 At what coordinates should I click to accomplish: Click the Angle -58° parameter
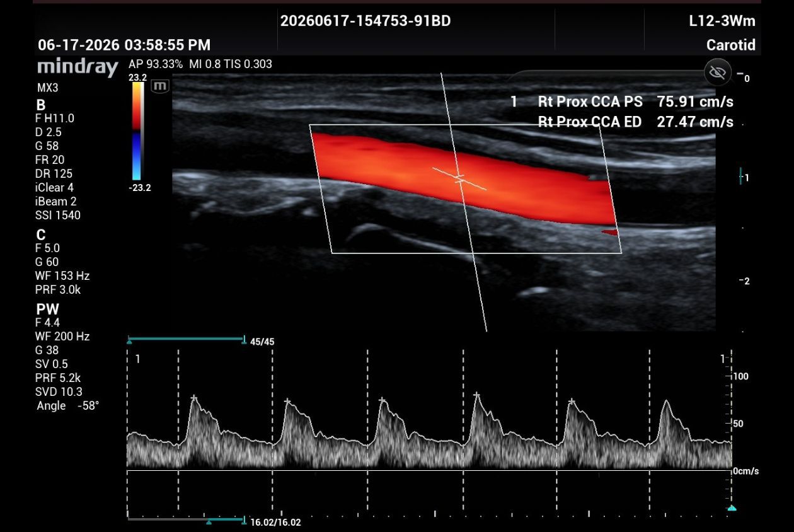pyautogui.click(x=68, y=406)
